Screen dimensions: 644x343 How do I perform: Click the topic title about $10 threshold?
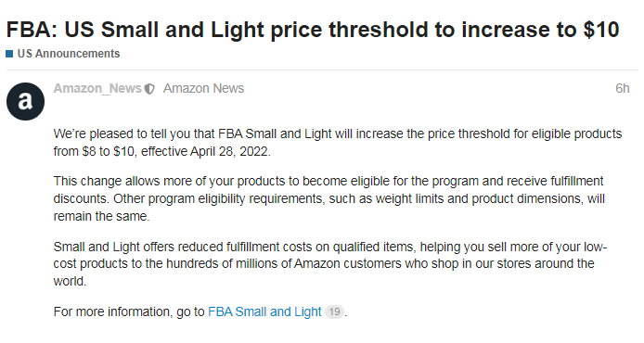[313, 30]
